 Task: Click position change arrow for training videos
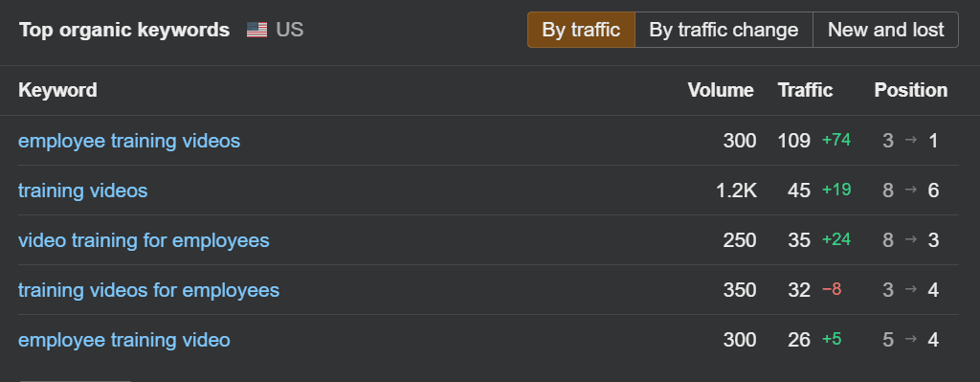(911, 190)
